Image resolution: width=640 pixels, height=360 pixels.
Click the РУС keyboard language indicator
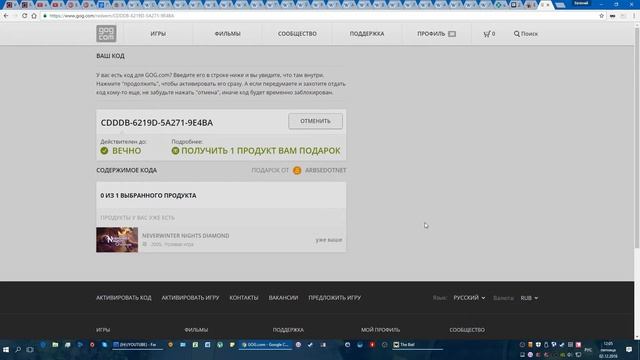tap(588, 350)
